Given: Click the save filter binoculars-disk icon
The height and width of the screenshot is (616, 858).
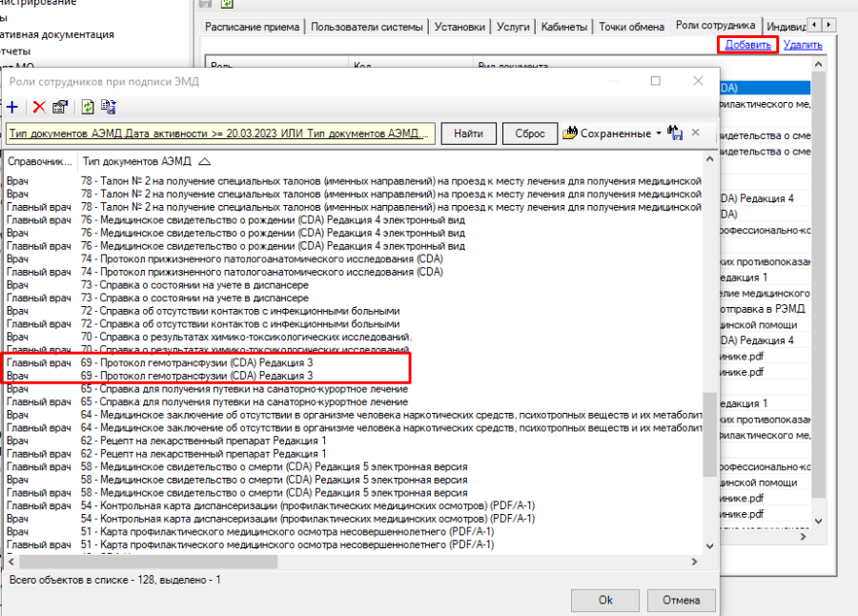Looking at the screenshot, I should pos(675,133).
